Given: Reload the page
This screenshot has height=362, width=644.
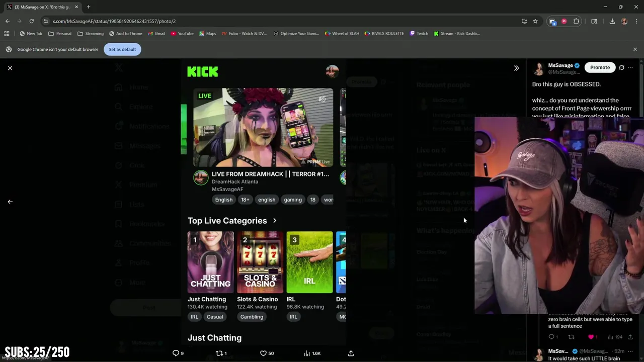Looking at the screenshot, I should point(31,21).
